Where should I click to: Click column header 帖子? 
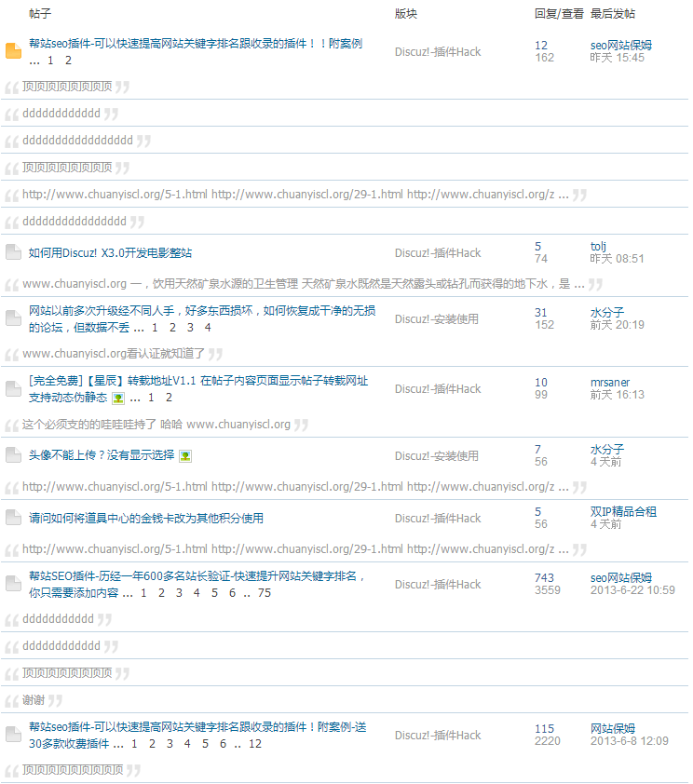pyautogui.click(x=40, y=13)
